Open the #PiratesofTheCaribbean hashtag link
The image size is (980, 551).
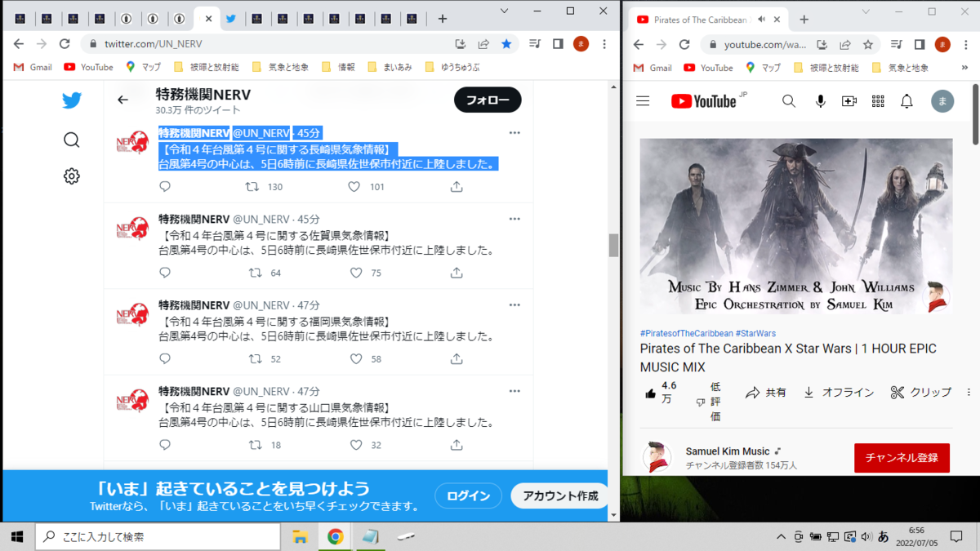[x=685, y=333]
